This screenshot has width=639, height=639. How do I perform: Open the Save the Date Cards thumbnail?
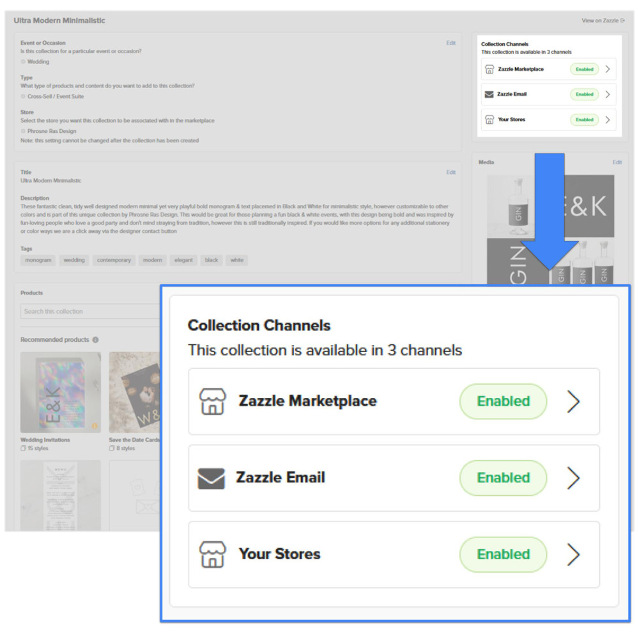click(x=135, y=392)
